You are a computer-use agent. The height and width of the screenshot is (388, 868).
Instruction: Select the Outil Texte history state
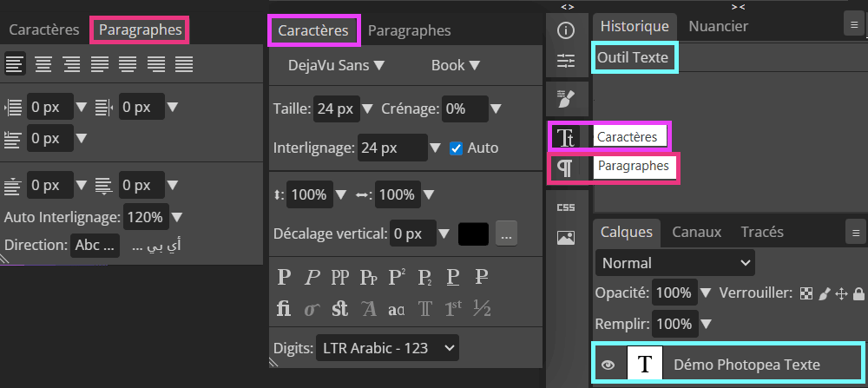click(x=633, y=57)
